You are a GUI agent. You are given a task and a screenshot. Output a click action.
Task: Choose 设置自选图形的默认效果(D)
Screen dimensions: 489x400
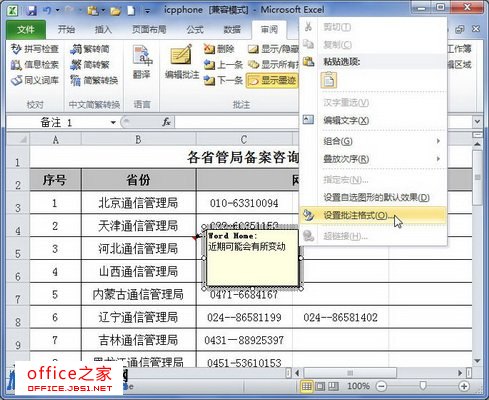(x=373, y=197)
